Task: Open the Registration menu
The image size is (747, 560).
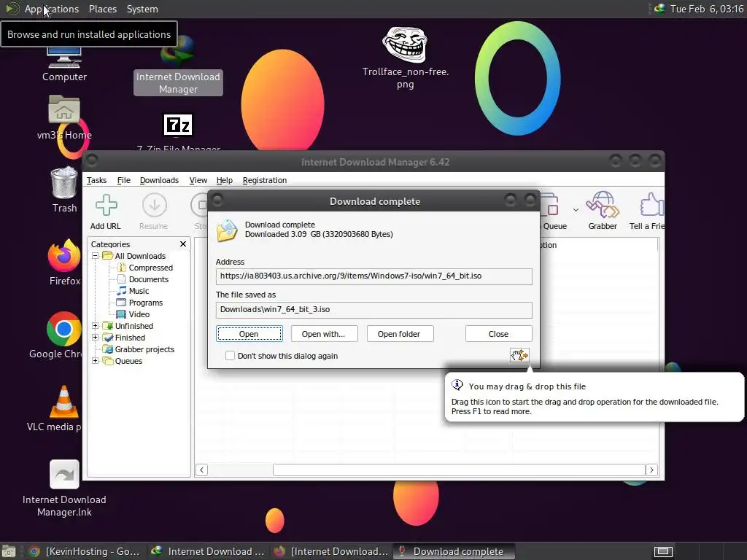Action: pos(264,180)
